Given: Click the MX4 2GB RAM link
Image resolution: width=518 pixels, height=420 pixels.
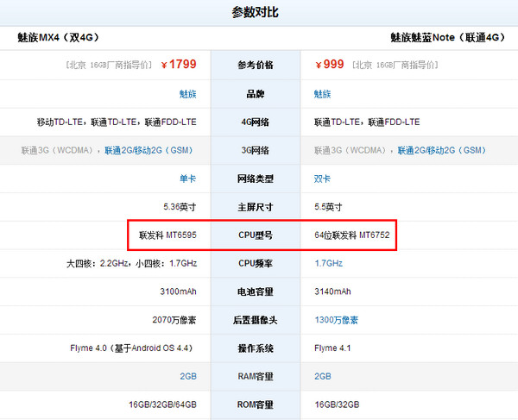Looking at the screenshot, I should coord(188,376).
